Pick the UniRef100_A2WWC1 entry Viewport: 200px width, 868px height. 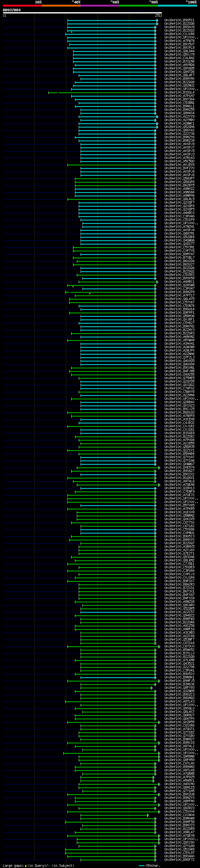pyautogui.click(x=179, y=123)
